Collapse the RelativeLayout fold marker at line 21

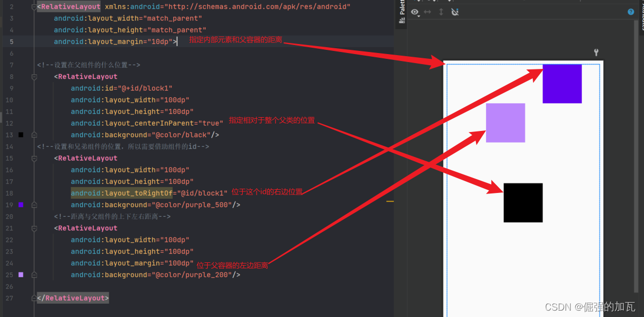34,228
